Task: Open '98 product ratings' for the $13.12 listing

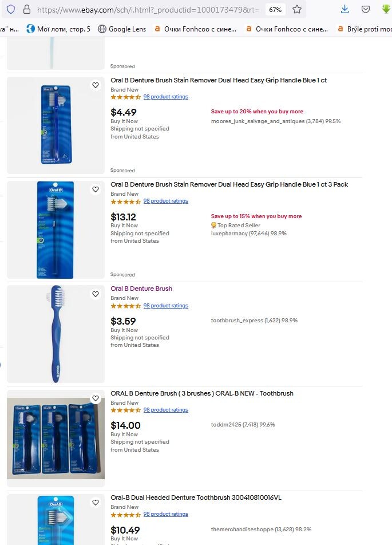Action: point(165,201)
